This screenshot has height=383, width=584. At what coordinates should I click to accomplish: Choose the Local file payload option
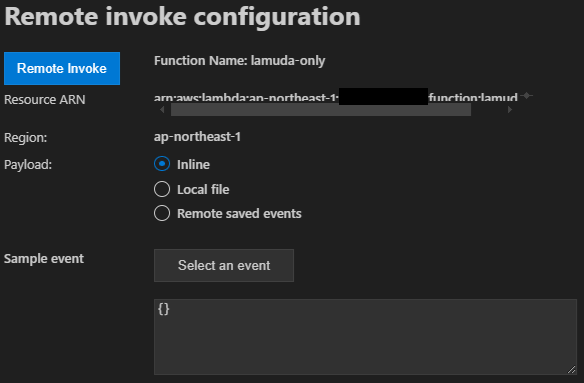(x=162, y=189)
